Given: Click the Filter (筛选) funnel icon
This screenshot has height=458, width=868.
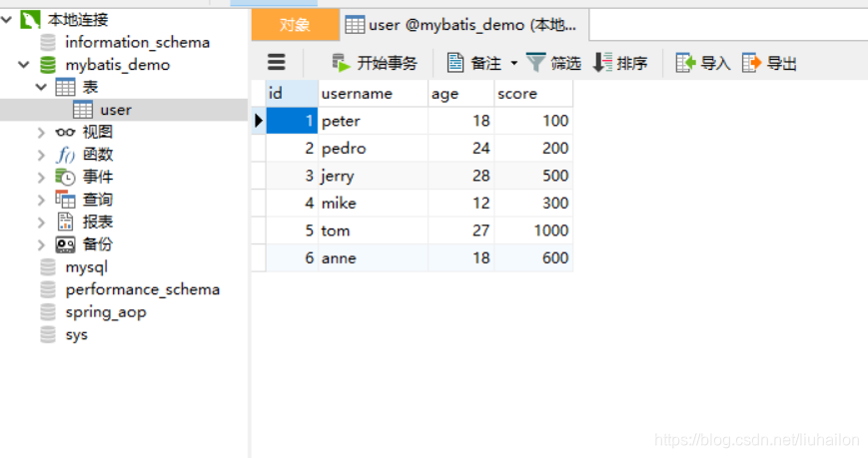Looking at the screenshot, I should point(535,63).
